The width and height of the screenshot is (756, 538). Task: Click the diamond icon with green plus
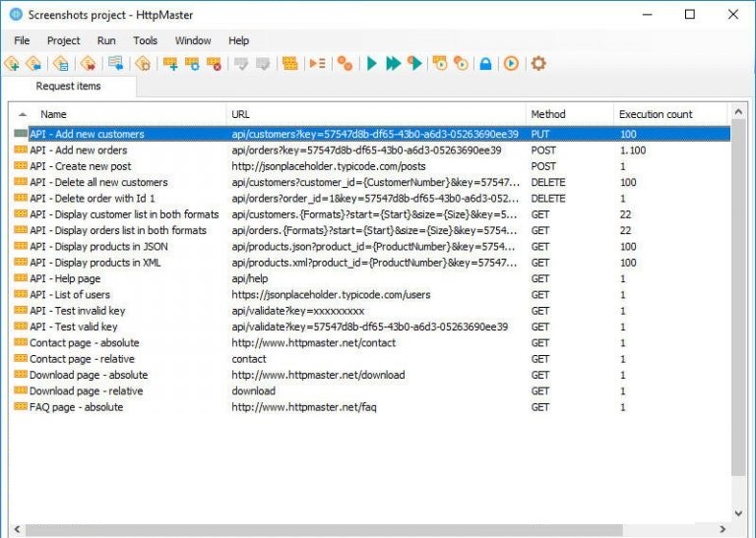coord(12,63)
